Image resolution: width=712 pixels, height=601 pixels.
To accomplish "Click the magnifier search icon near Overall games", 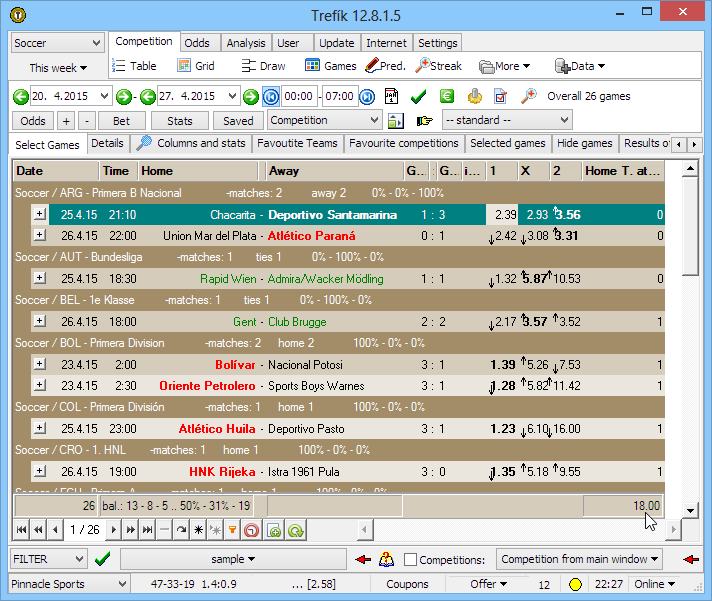I will [x=529, y=96].
